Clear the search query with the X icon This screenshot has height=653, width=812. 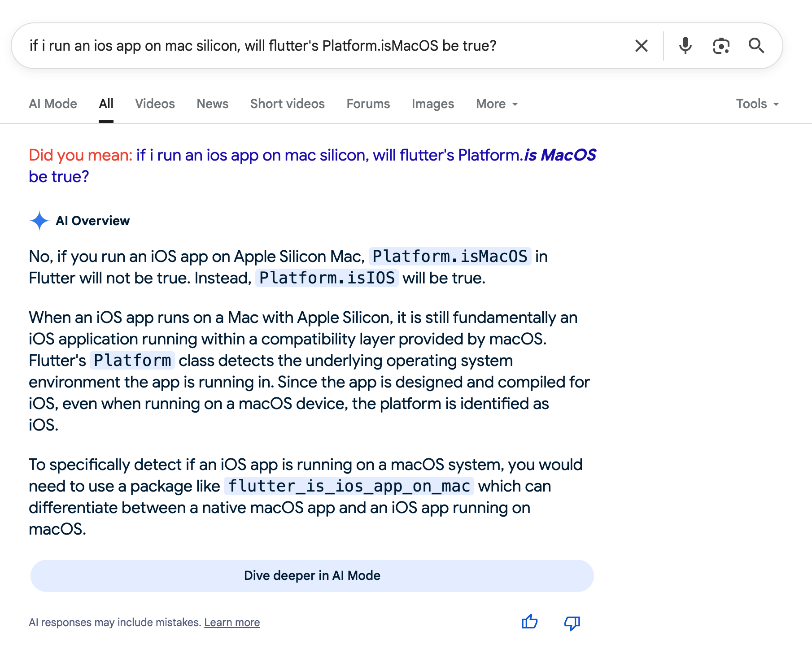[642, 46]
